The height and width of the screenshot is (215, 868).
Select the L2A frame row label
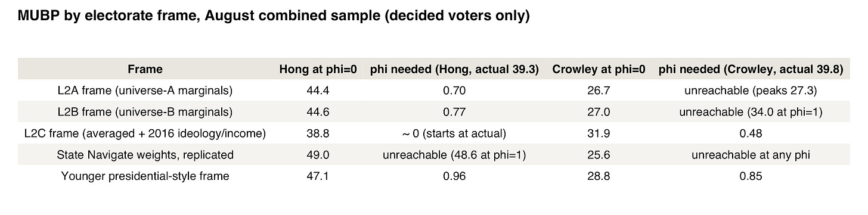(145, 91)
